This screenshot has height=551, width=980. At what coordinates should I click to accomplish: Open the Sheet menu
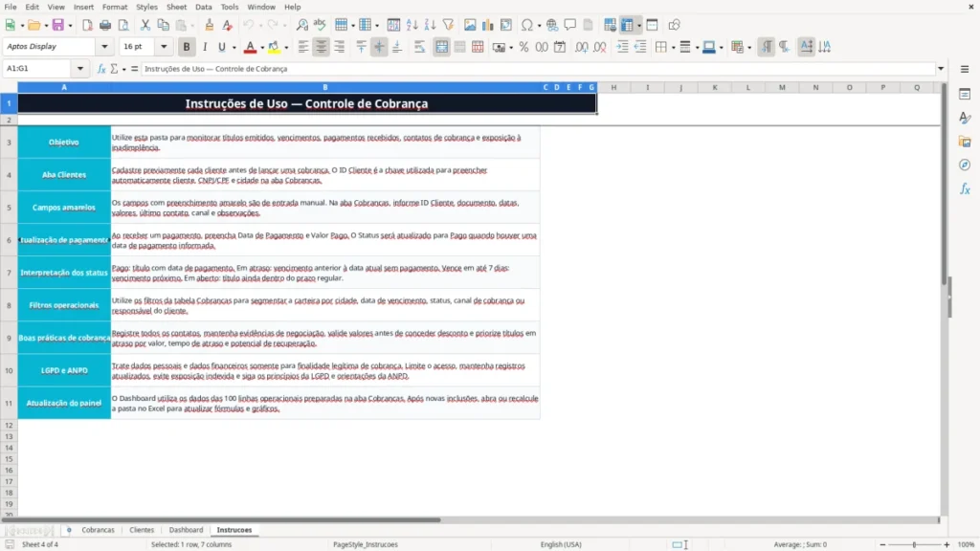(176, 7)
